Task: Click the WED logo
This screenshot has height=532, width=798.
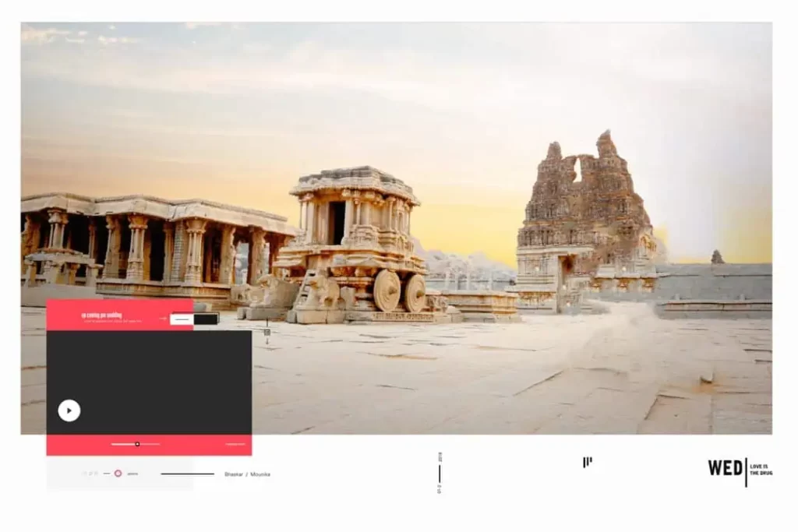Action: point(724,468)
